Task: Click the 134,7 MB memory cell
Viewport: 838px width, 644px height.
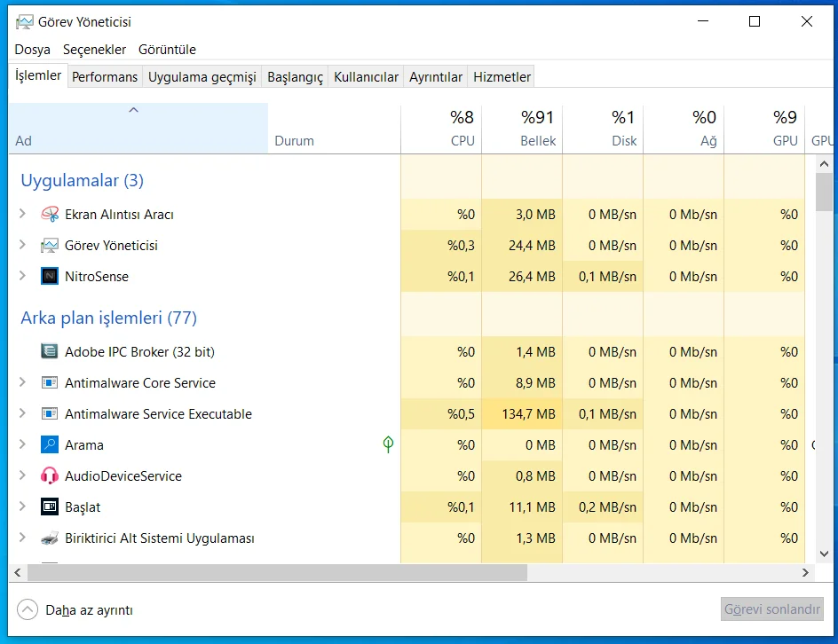Action: tap(522, 414)
